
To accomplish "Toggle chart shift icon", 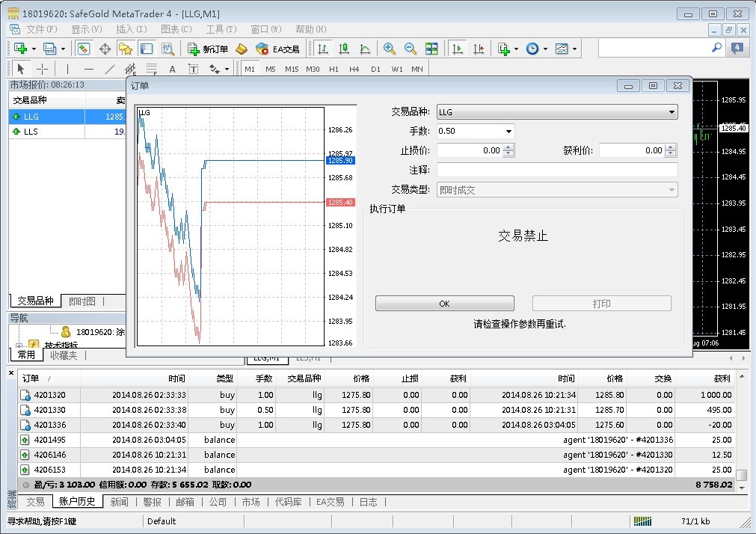I will [479, 49].
